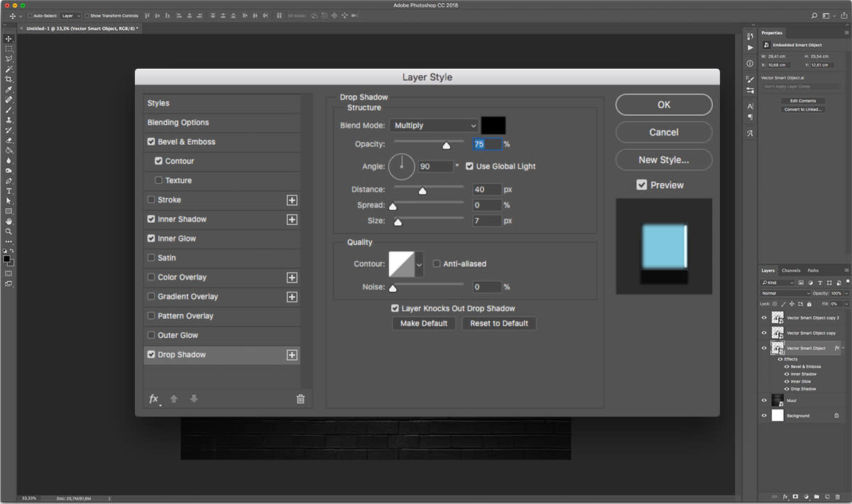Image resolution: width=852 pixels, height=504 pixels.
Task: Open the Blend Mode Multiply dropdown
Action: click(434, 125)
